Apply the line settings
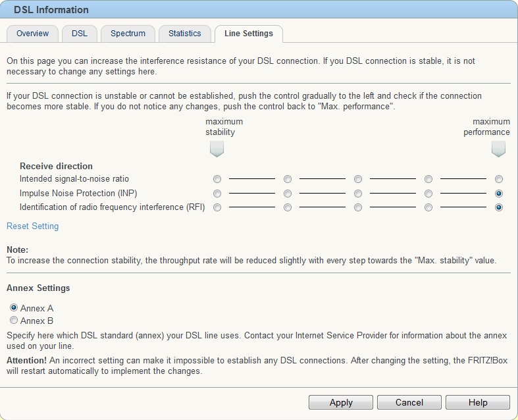This screenshot has width=518, height=420. (x=341, y=402)
